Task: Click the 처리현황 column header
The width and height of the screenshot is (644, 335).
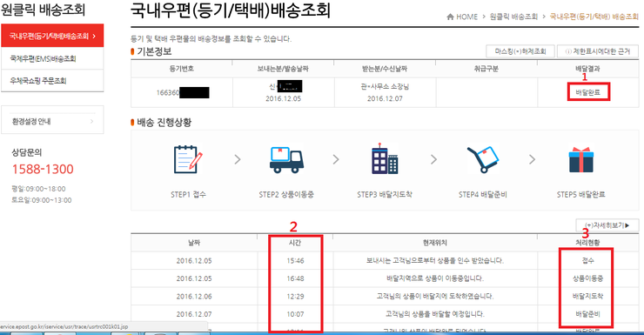Action: point(587,243)
